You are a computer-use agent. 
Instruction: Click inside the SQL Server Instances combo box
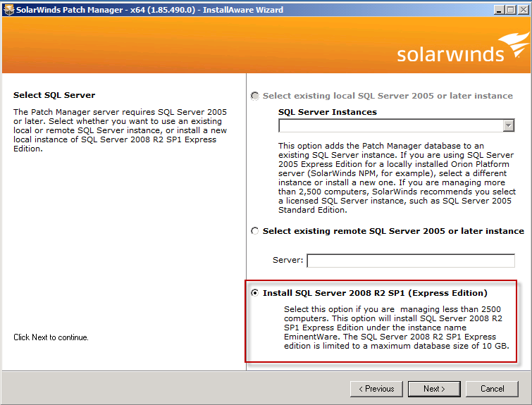pos(396,126)
